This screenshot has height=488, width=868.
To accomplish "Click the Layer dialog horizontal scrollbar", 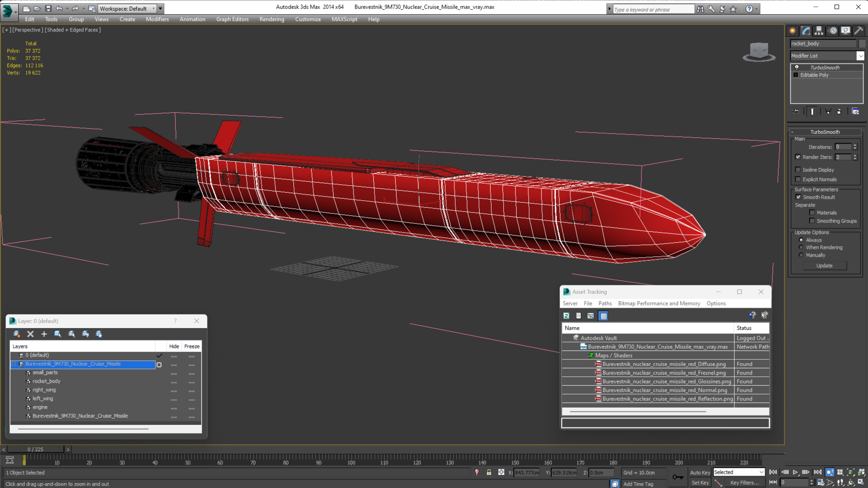I will pyautogui.click(x=84, y=429).
